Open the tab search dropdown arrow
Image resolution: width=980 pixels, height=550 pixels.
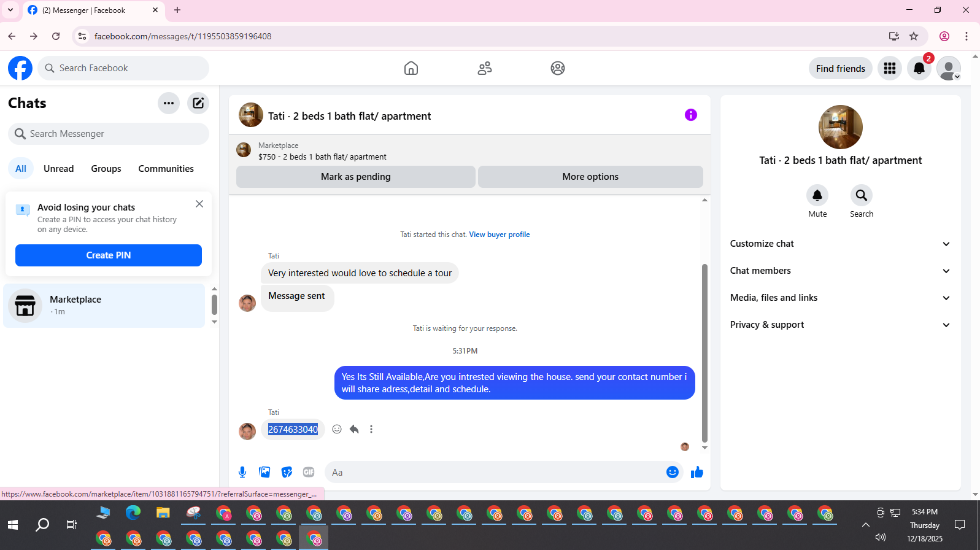click(x=10, y=10)
